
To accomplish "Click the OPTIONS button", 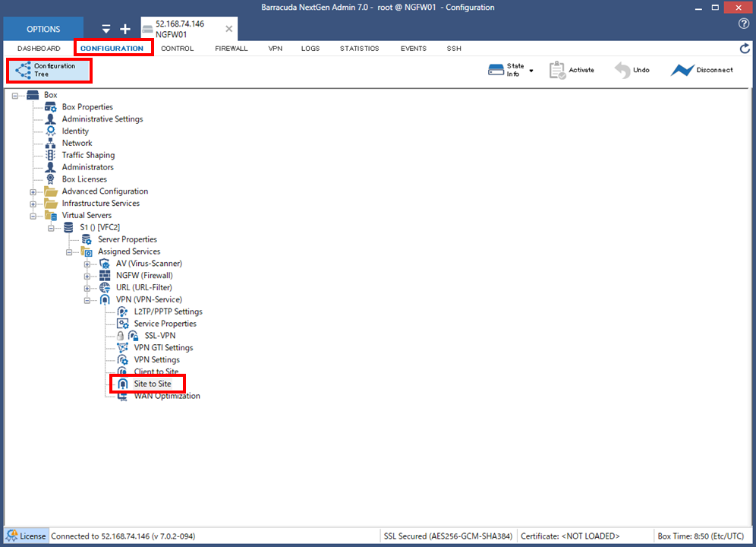I will coord(43,29).
